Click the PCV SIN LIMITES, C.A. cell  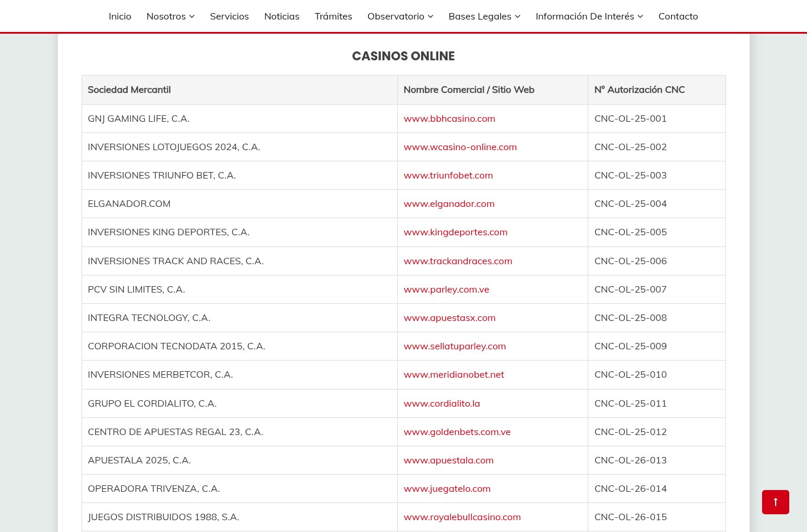tap(239, 289)
